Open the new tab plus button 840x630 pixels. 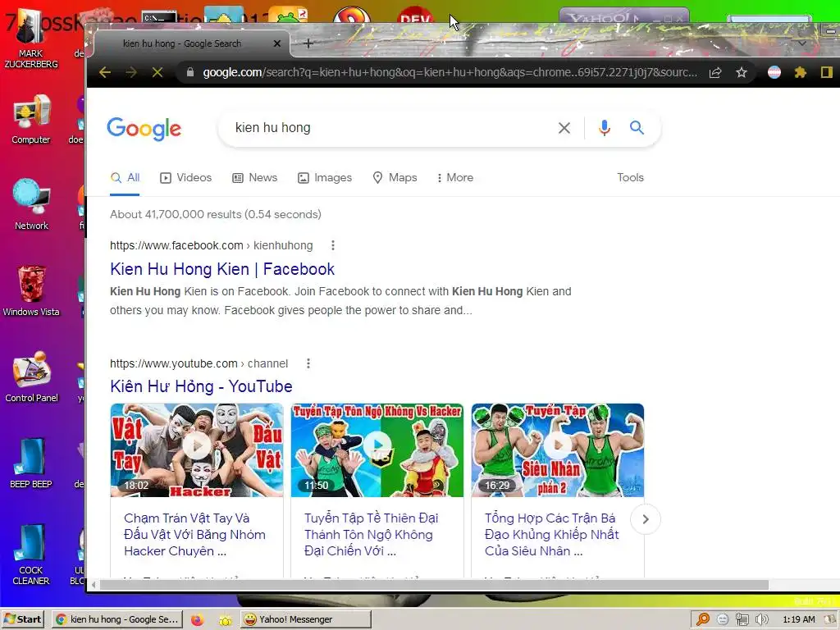click(308, 43)
